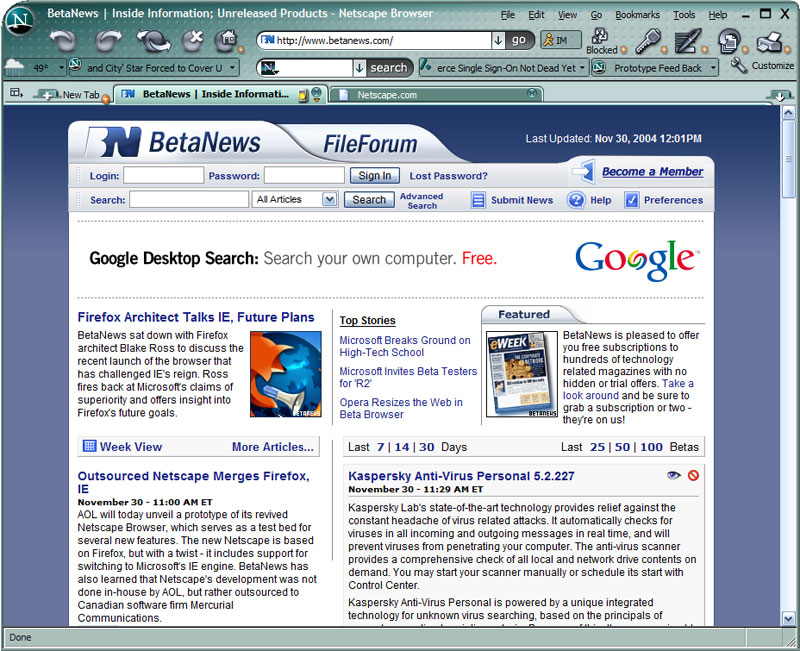Click the Sign In button
This screenshot has height=651, width=800.
[x=374, y=176]
